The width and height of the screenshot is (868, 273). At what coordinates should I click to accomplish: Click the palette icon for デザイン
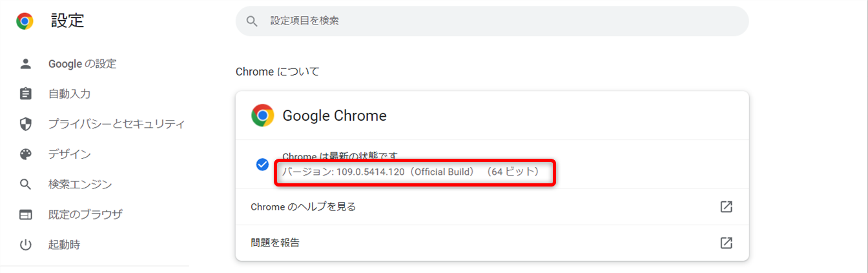26,154
